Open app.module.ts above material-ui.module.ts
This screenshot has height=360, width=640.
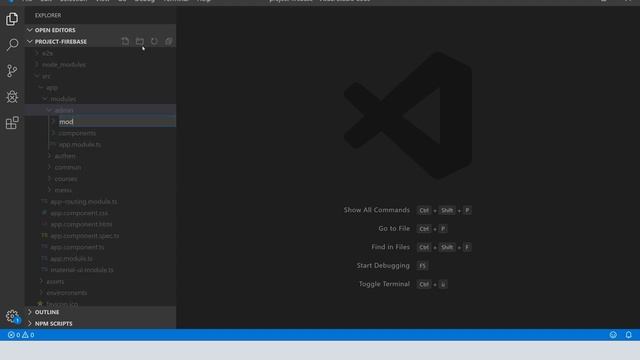tap(71, 258)
